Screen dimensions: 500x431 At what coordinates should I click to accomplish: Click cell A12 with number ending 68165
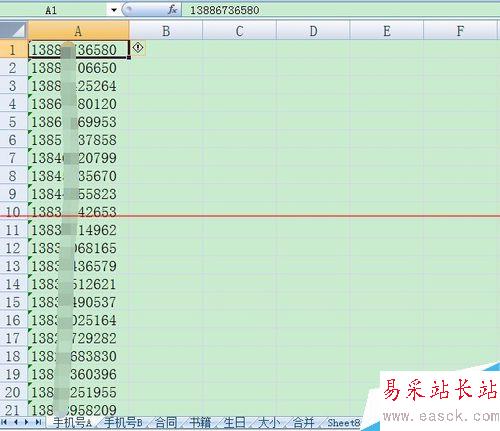tap(78, 248)
